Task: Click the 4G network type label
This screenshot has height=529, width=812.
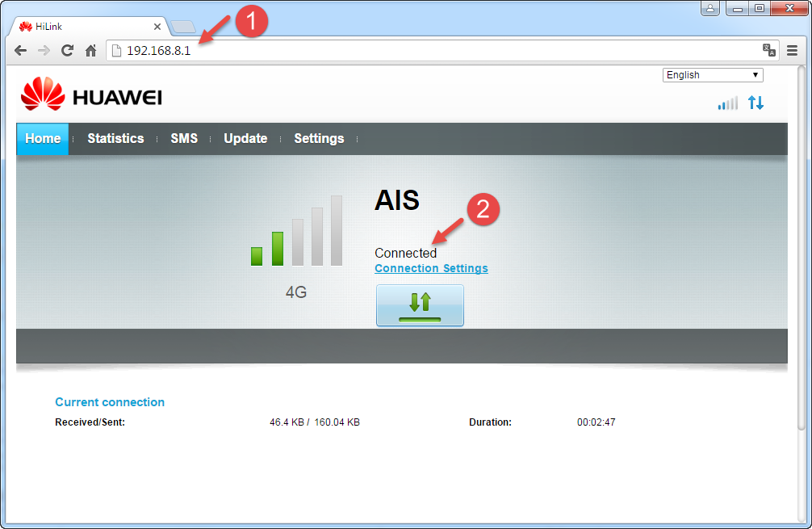Action: point(296,292)
